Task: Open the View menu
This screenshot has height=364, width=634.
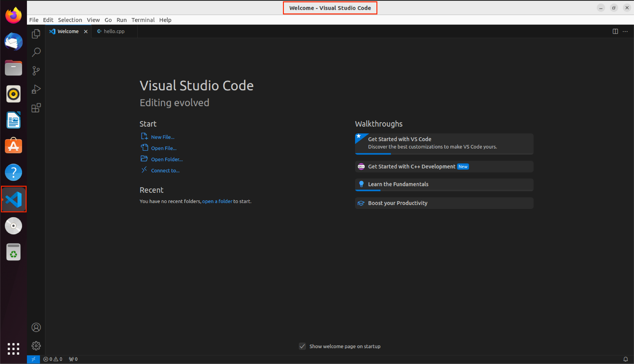Action: (x=93, y=20)
